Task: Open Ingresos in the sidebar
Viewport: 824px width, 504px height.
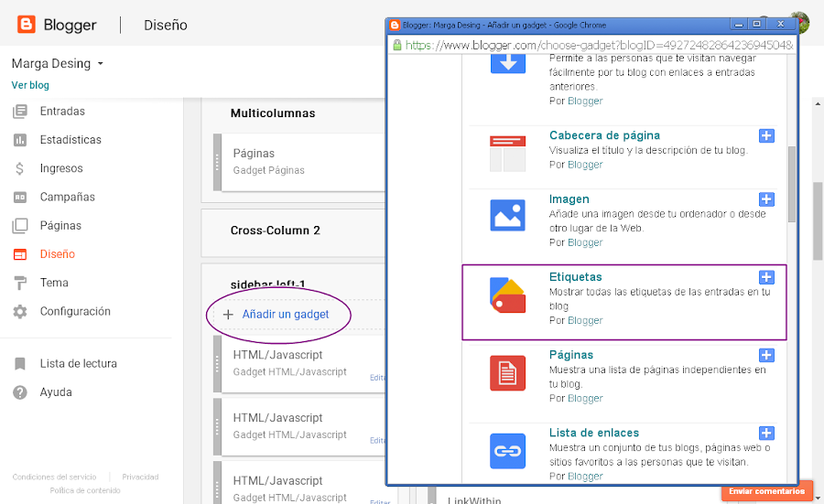Action: tap(61, 168)
